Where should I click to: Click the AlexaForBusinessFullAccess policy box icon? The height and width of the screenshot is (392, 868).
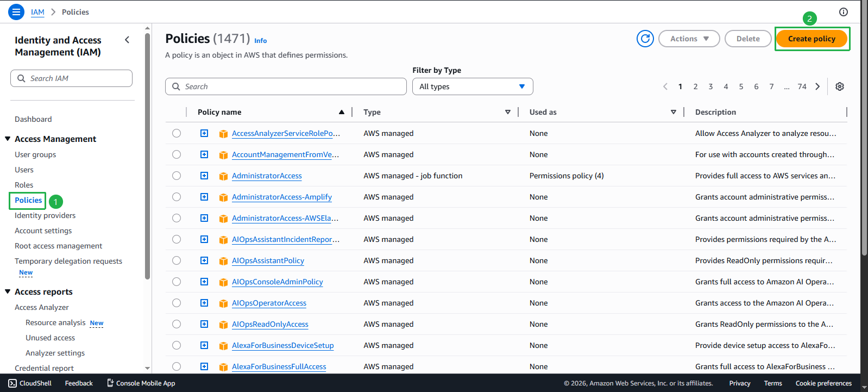pyautogui.click(x=223, y=367)
